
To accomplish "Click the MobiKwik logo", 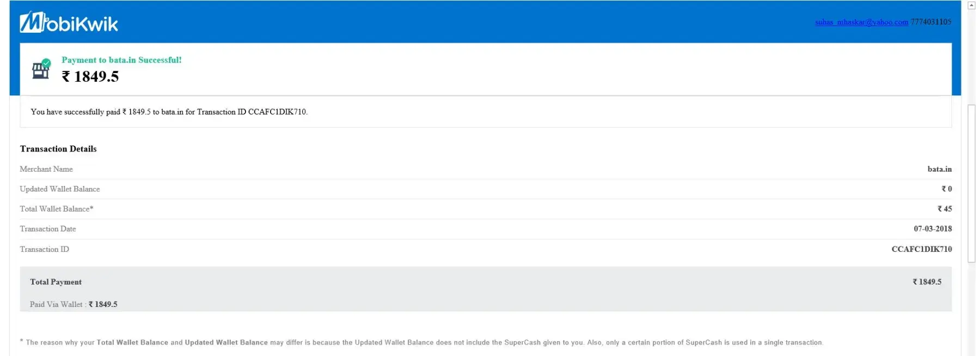I will [x=69, y=22].
